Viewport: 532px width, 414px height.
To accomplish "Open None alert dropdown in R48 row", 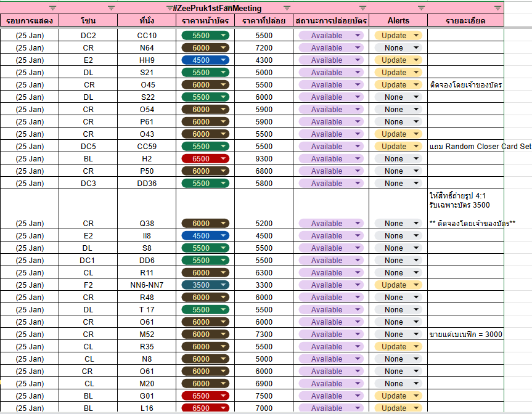I will (398, 298).
